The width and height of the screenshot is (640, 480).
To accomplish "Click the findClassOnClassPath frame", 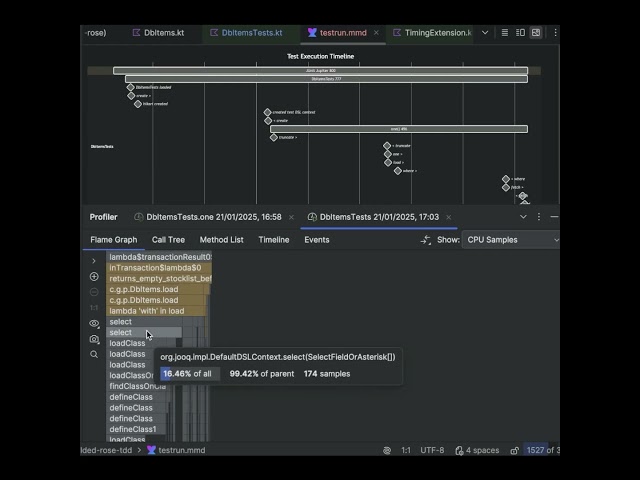I will [x=136, y=386].
